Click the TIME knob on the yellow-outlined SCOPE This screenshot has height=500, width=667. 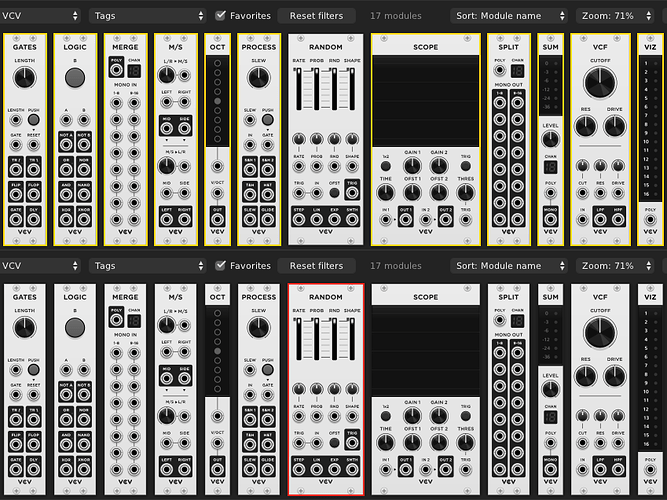pyautogui.click(x=386, y=193)
